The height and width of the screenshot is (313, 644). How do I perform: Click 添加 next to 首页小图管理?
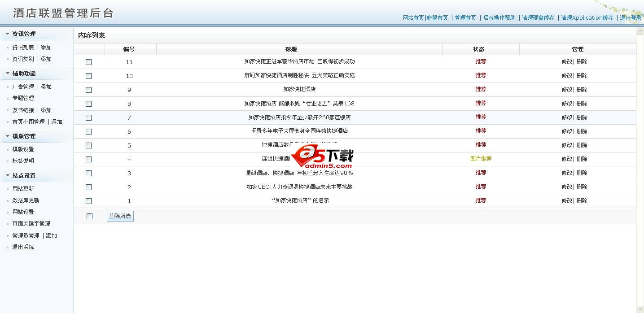(57, 122)
